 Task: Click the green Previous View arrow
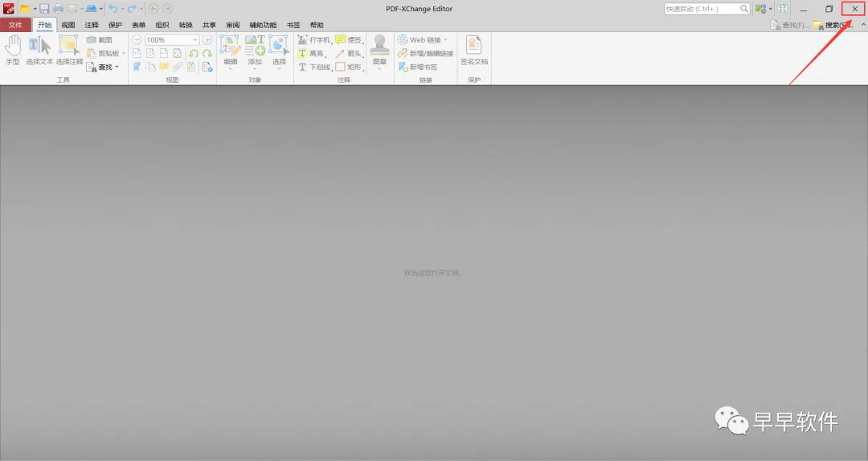tap(154, 8)
